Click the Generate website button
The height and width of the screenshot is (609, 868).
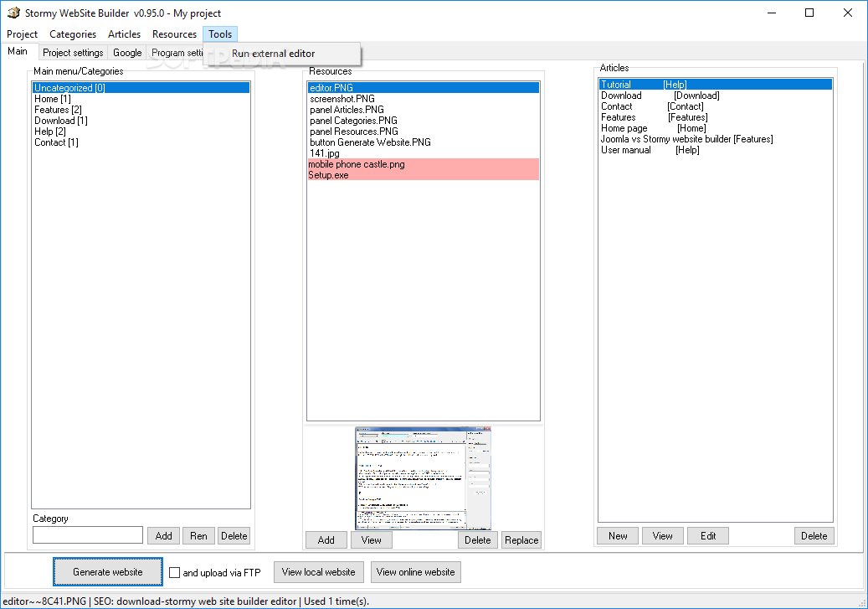[x=108, y=572]
